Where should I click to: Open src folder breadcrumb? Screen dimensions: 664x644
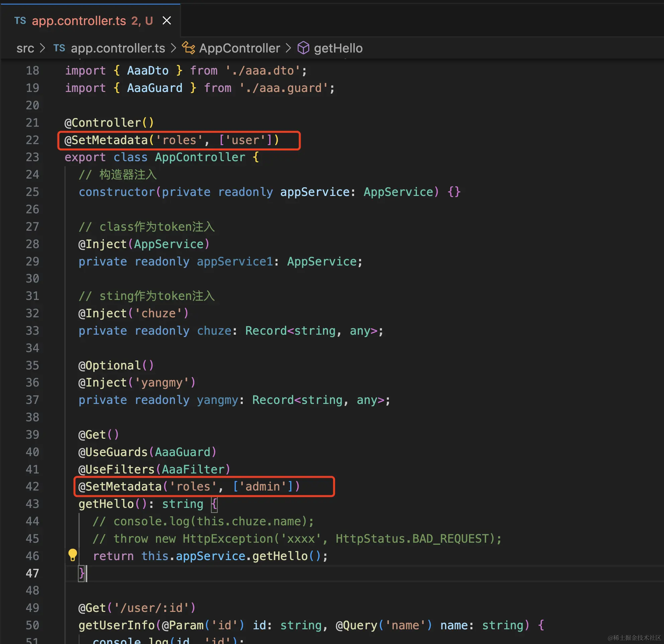(25, 48)
